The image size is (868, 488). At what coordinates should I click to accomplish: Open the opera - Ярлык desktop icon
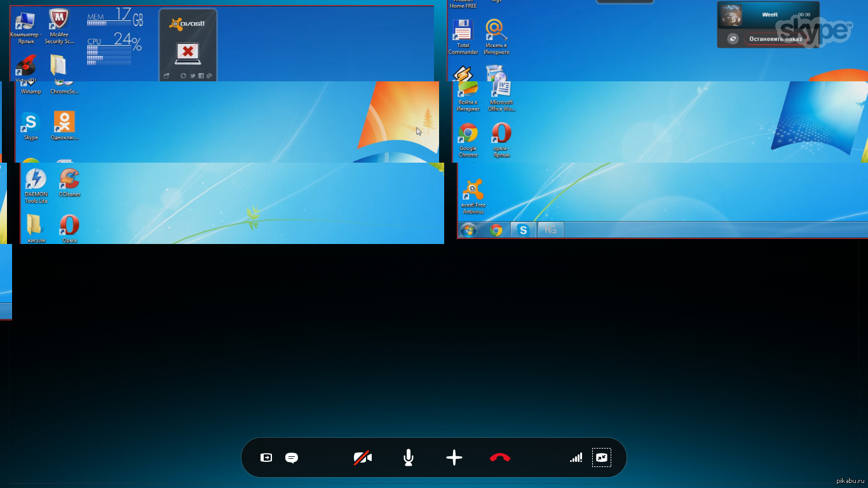click(501, 140)
